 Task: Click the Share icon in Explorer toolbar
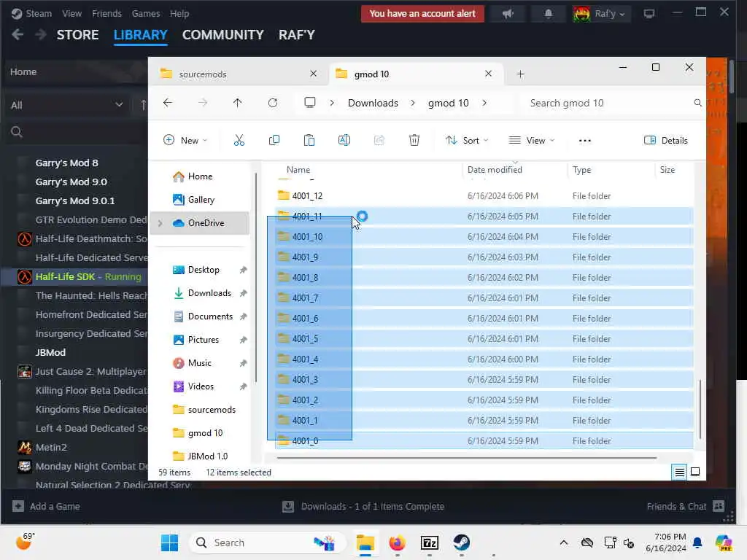pos(379,141)
